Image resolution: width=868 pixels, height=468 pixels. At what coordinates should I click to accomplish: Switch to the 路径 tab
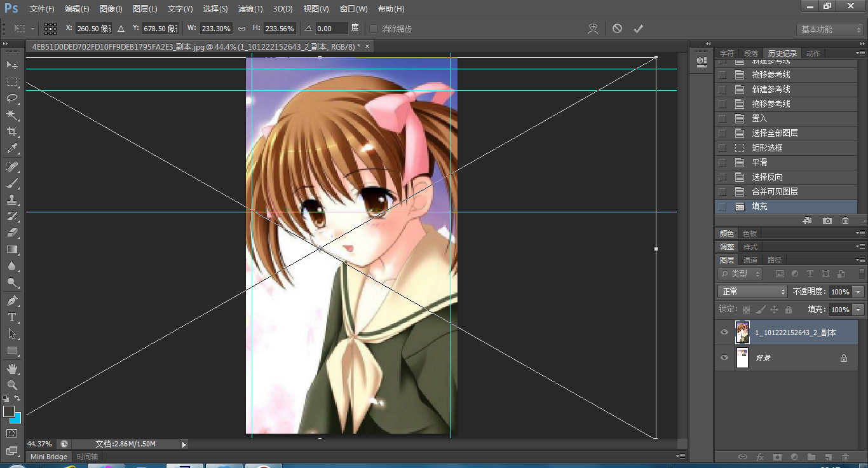(x=775, y=260)
